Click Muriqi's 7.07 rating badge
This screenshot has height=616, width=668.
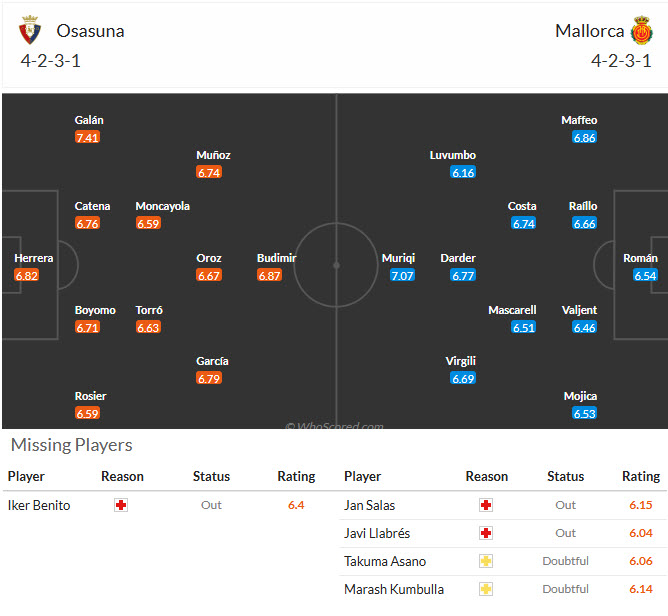click(402, 275)
